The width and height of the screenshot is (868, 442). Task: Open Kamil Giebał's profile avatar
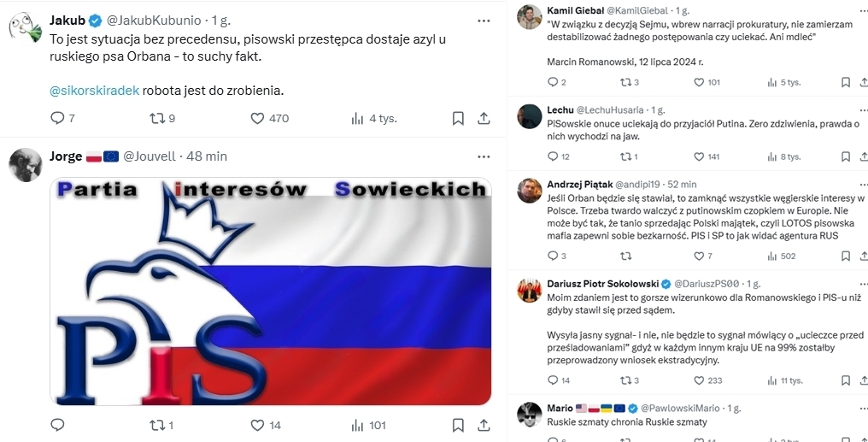529,16
